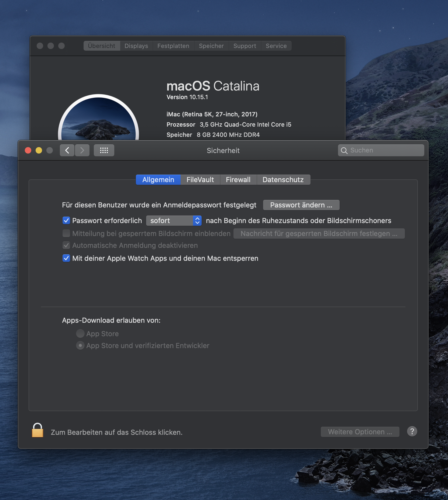Click the lock icon to unlock settings

tap(37, 430)
